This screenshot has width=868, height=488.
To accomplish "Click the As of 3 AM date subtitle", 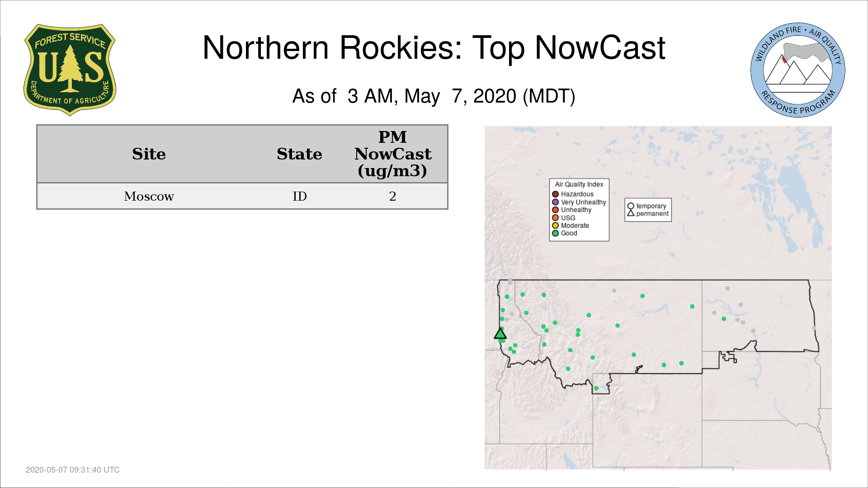I will [434, 96].
